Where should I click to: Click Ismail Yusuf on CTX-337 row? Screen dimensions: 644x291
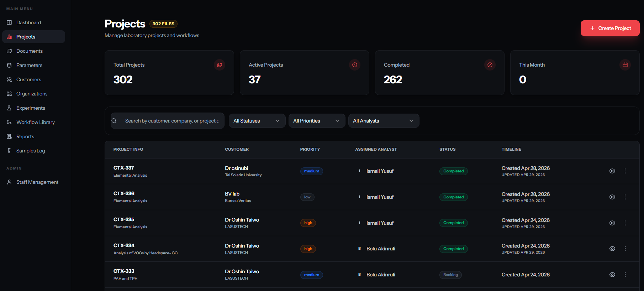[x=380, y=171]
